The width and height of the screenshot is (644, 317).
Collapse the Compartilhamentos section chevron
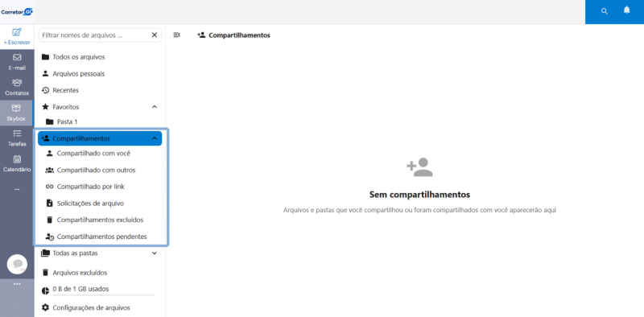click(155, 138)
